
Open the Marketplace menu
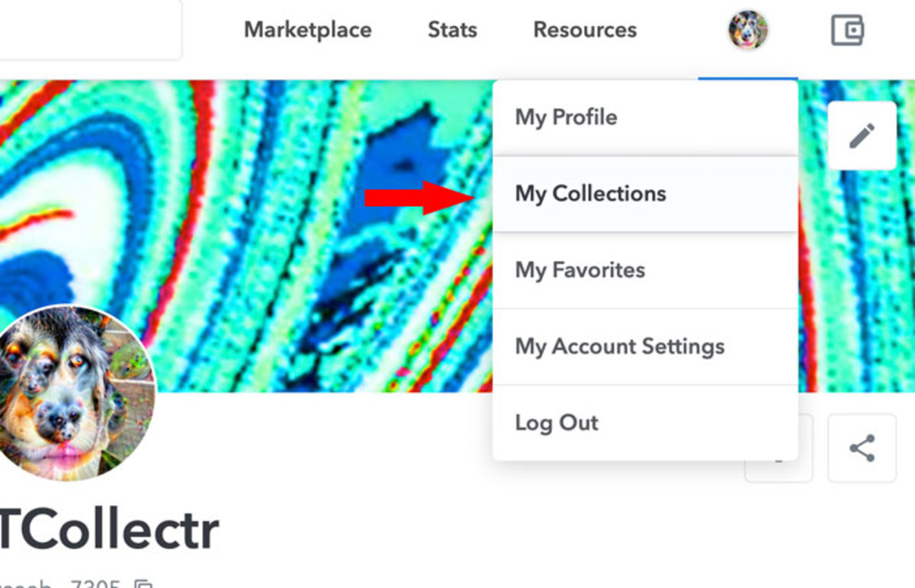(x=307, y=31)
